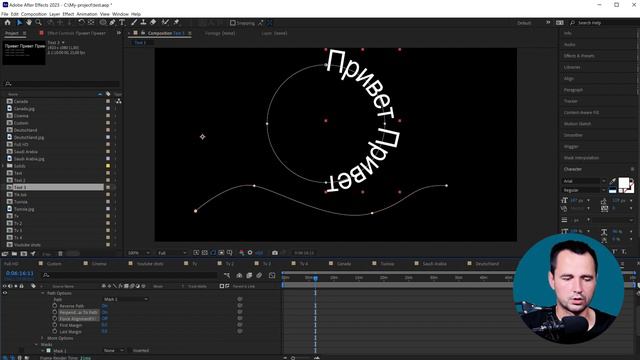Open the Content-Aware Fill panel
Screen dimensions: 640x360
click(x=581, y=113)
